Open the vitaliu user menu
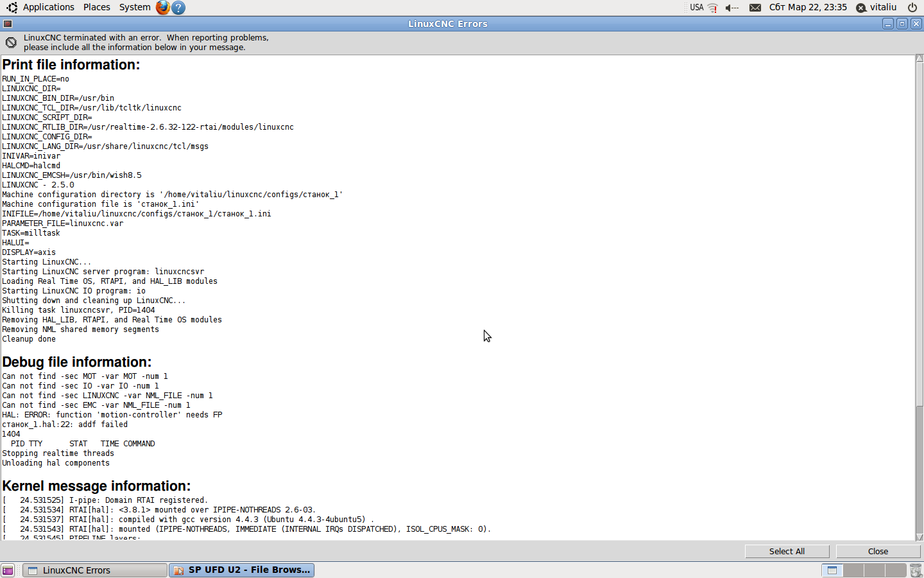The width and height of the screenshot is (924, 578). pyautogui.click(x=883, y=7)
